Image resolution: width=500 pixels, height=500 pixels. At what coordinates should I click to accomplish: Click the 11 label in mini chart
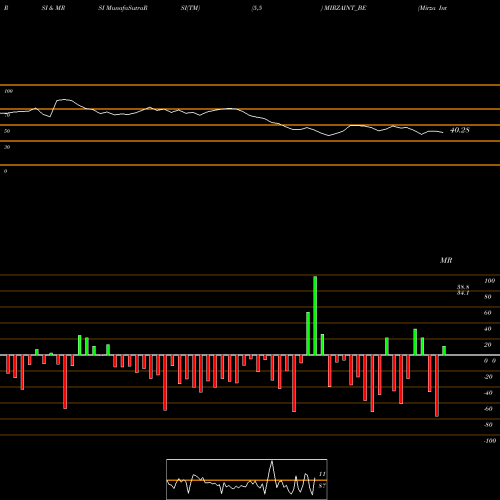[x=322, y=474]
